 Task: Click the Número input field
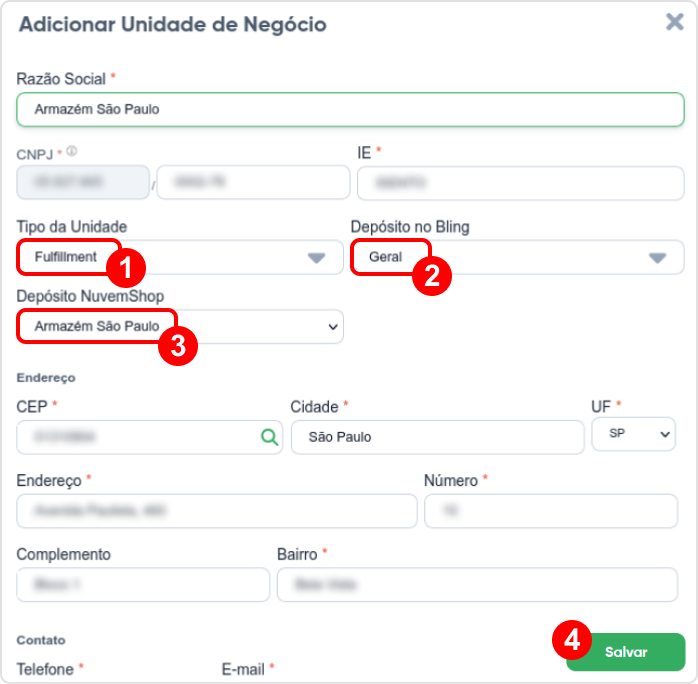[x=551, y=511]
